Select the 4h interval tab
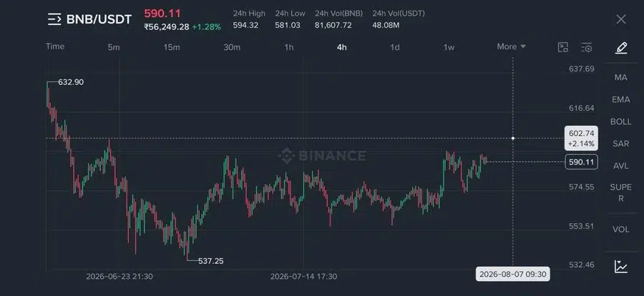 coord(342,47)
